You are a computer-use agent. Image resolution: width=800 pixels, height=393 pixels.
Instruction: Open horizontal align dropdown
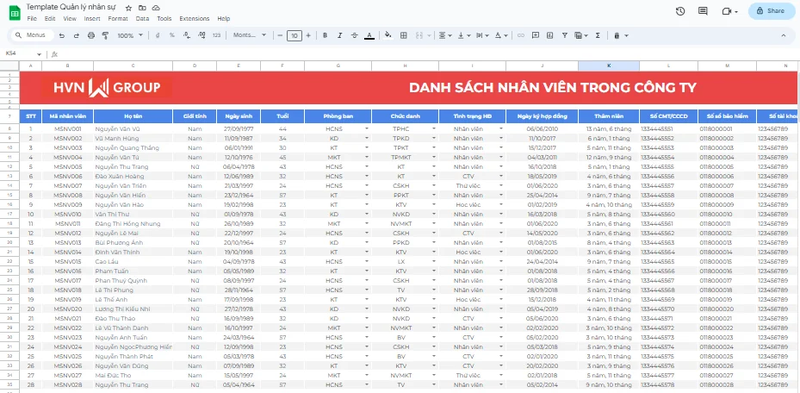pos(445,36)
